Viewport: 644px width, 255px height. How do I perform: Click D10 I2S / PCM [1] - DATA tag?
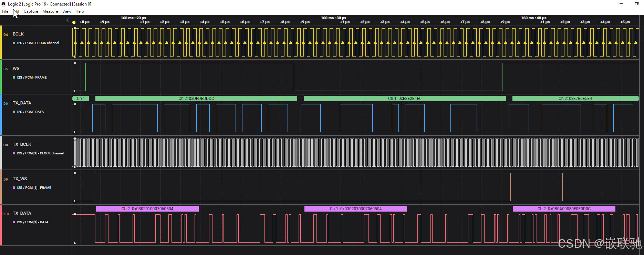(x=31, y=222)
